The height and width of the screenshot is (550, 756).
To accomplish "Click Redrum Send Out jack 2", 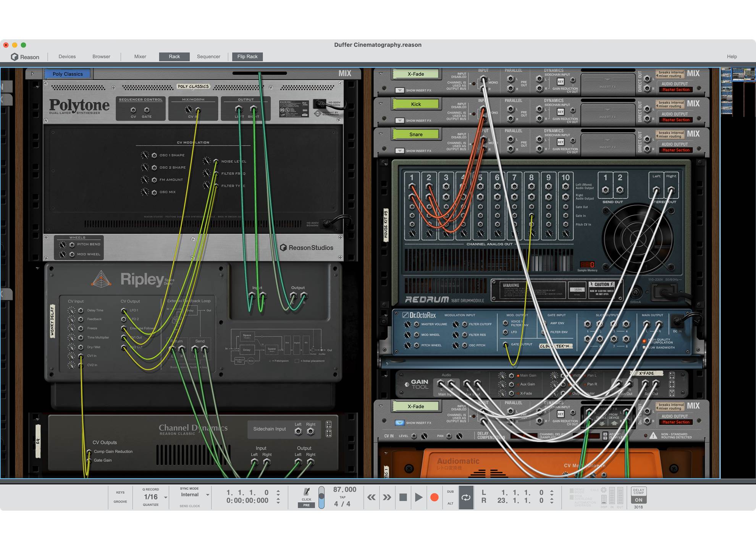I will click(x=620, y=190).
